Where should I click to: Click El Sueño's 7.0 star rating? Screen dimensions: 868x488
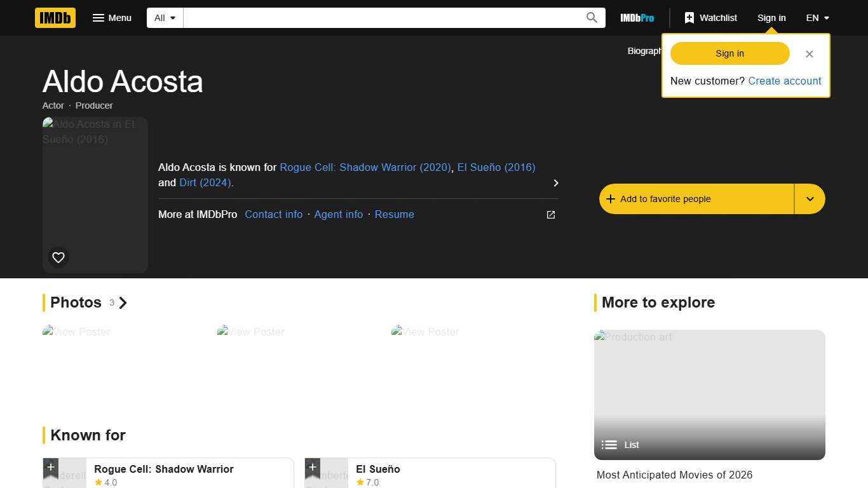(367, 482)
